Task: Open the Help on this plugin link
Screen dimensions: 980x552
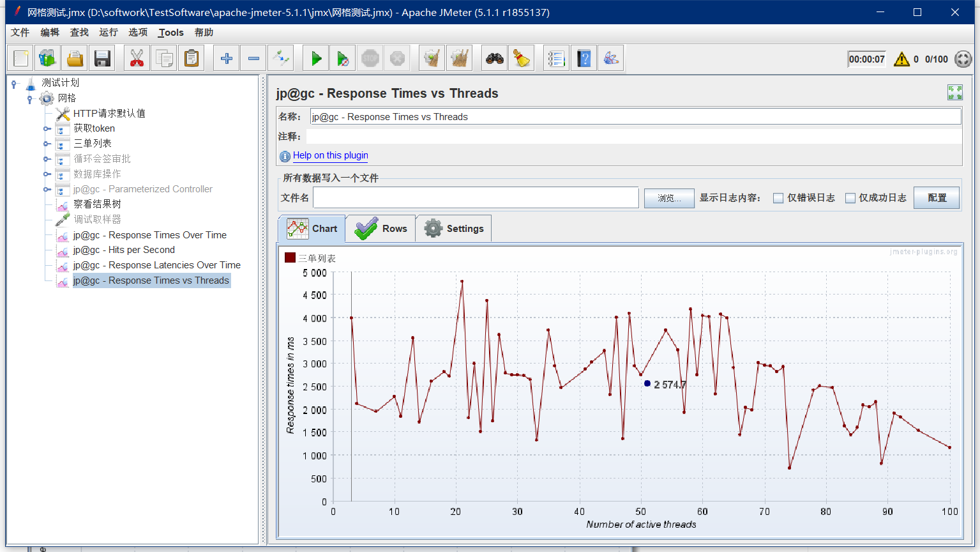Action: point(331,155)
